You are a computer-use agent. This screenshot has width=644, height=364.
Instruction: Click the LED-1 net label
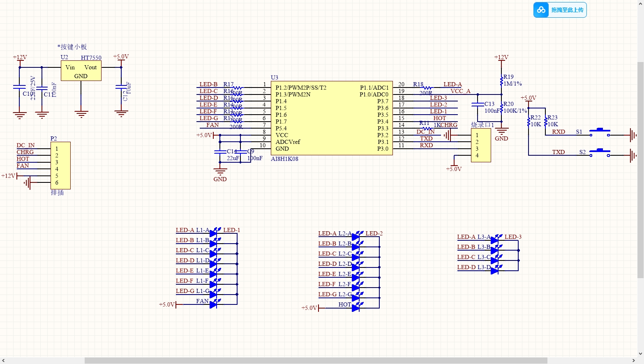click(x=232, y=230)
